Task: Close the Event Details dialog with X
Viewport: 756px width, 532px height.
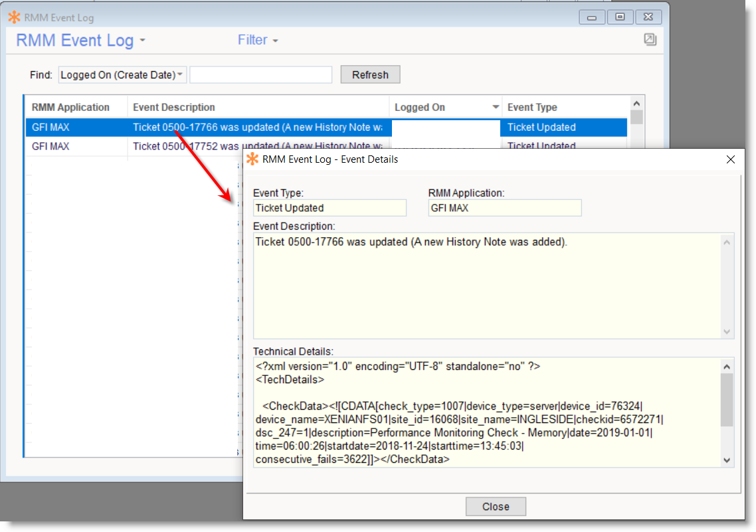Action: 731,159
